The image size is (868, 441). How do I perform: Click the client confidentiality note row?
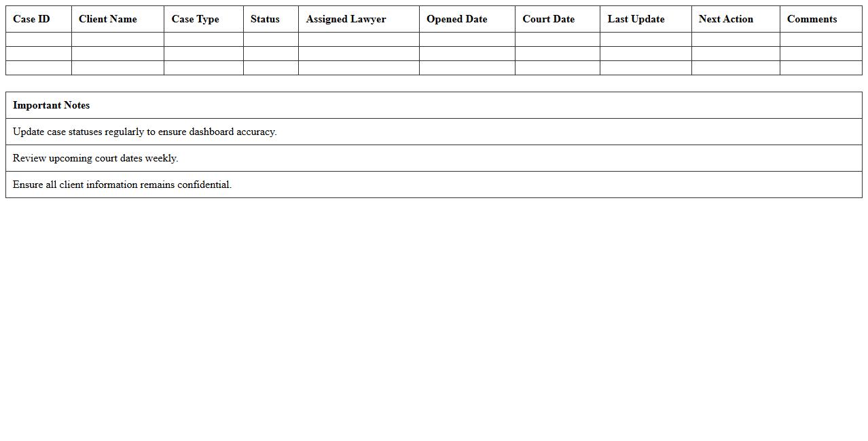122,185
